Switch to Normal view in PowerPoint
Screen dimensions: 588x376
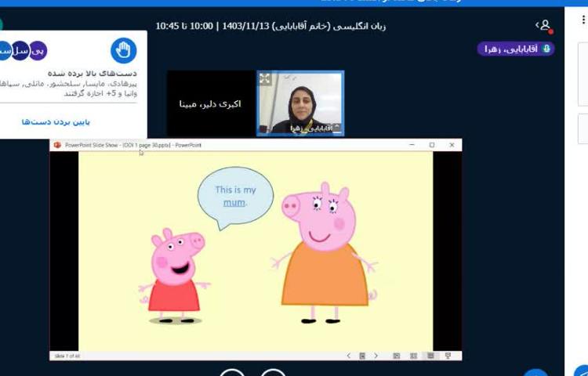pos(397,356)
